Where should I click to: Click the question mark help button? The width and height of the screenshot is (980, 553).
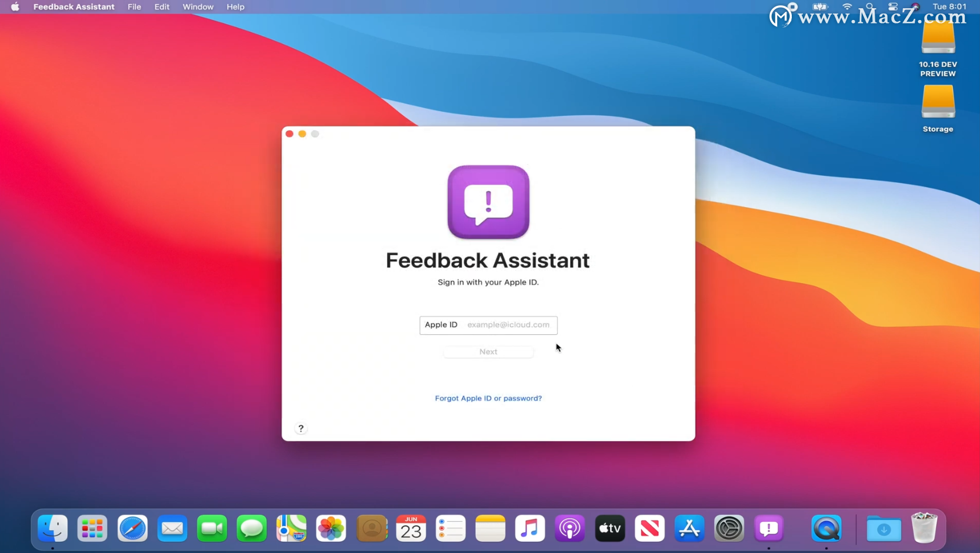301,428
